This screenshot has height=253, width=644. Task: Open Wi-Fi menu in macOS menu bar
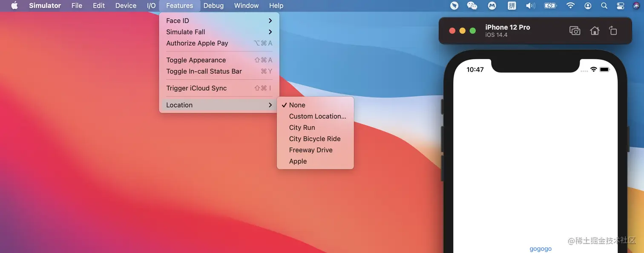(570, 6)
